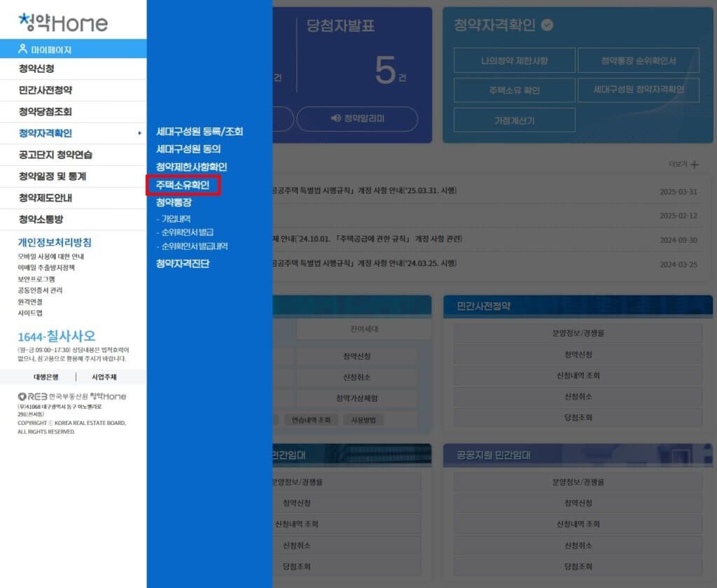Click the 가점계산기 button
The width and height of the screenshot is (717, 588).
coord(515,120)
